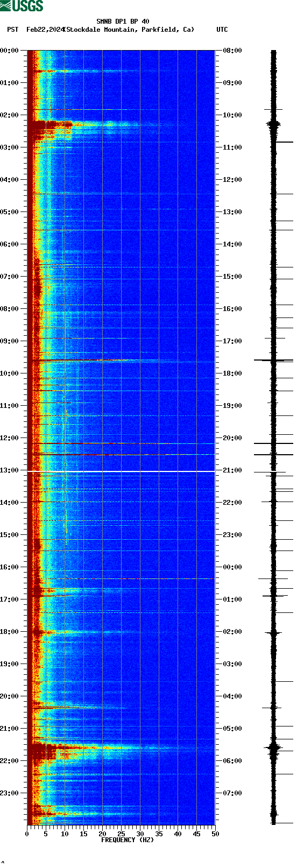This screenshot has height=868, width=297.
Task: Click the 40 Hz frequency tick label
Action: 178,834
